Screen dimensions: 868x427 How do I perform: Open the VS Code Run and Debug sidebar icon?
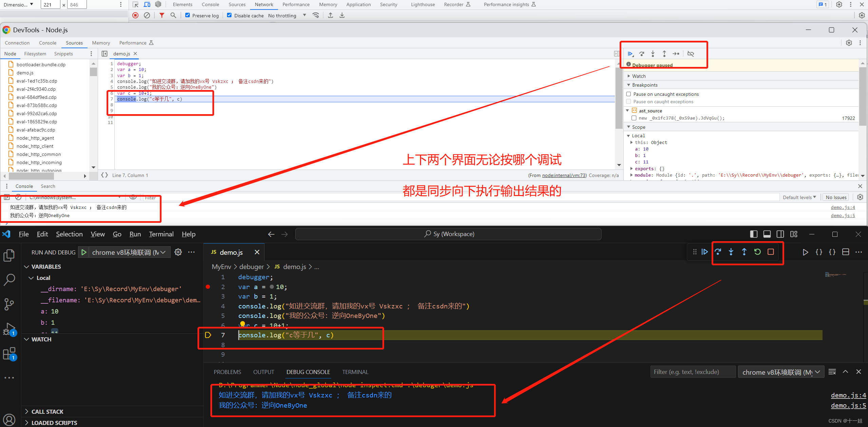pyautogui.click(x=9, y=329)
